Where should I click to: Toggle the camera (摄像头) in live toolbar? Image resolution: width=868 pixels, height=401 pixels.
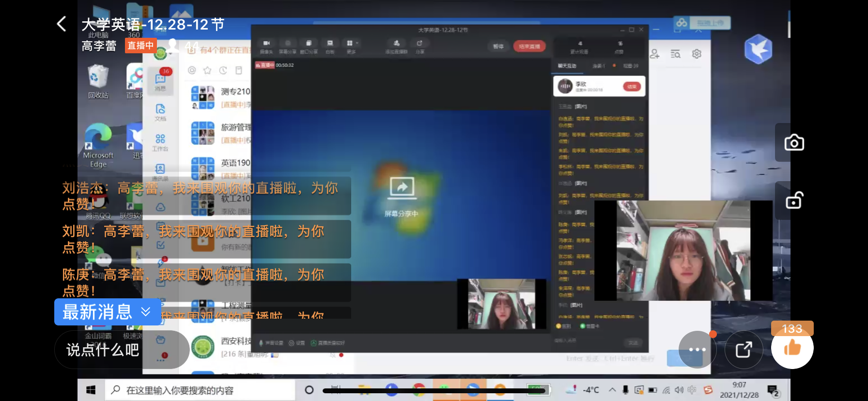coord(266,46)
